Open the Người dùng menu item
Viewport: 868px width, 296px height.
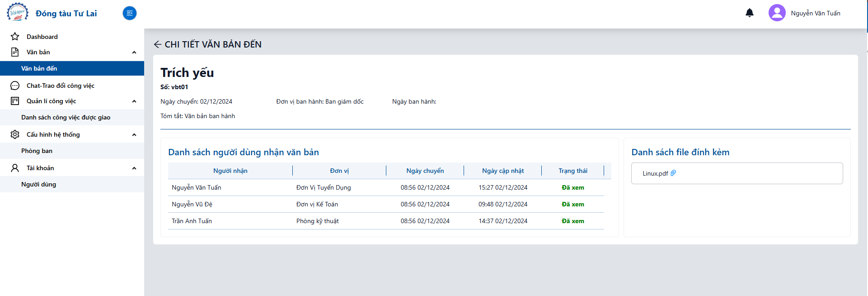click(x=72, y=184)
